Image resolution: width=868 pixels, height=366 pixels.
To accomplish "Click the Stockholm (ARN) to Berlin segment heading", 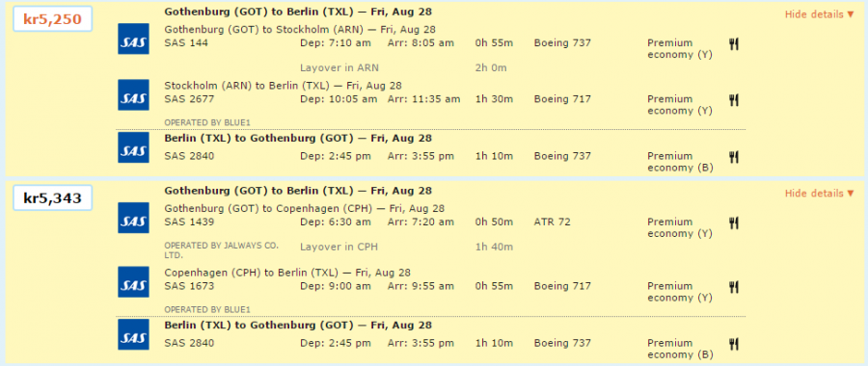I will point(283,86).
